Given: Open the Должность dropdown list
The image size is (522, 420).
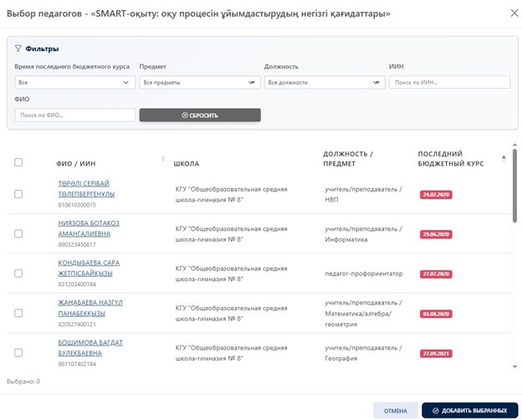Looking at the screenshot, I should (x=324, y=83).
